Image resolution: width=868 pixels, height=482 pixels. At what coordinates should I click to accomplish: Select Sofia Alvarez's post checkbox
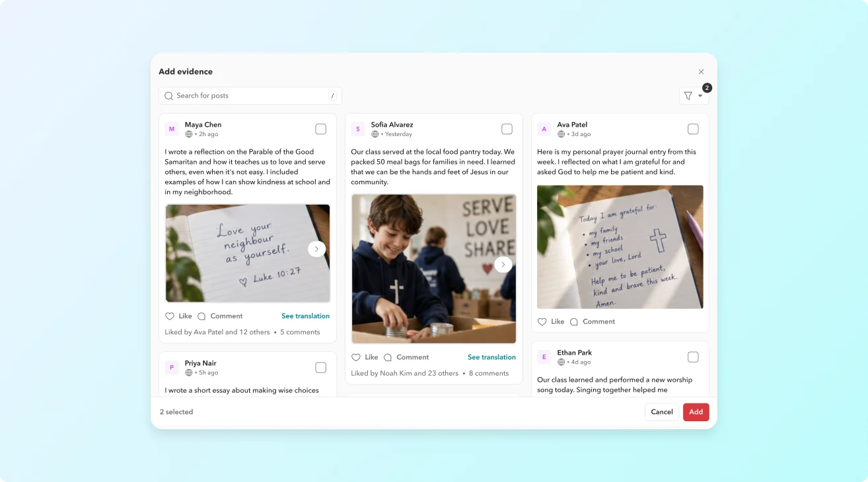[x=507, y=129]
